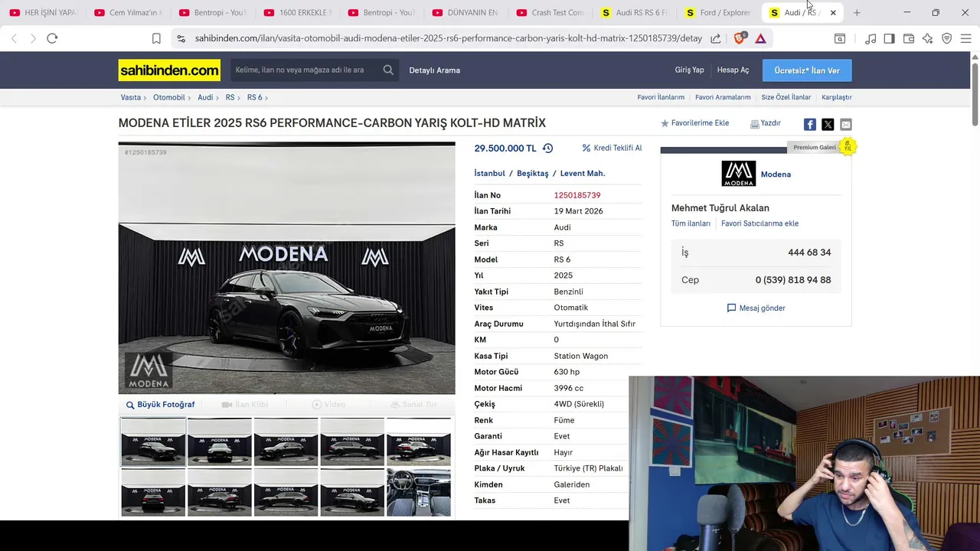Viewport: 980px width, 551px height.
Task: Switch to the Cem Yılmaz'ın tab
Action: point(127,12)
